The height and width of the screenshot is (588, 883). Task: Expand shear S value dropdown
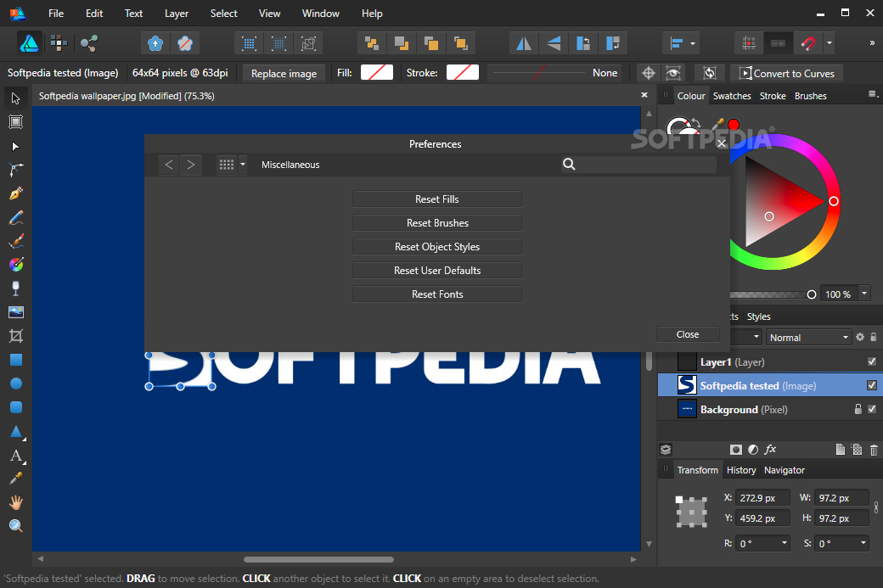click(863, 543)
